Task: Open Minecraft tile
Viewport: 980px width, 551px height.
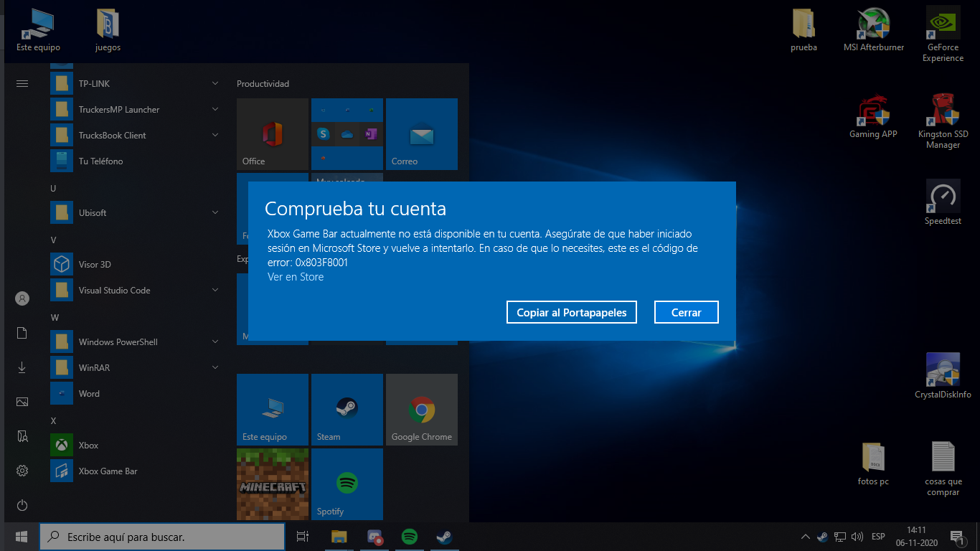Action: coord(273,484)
